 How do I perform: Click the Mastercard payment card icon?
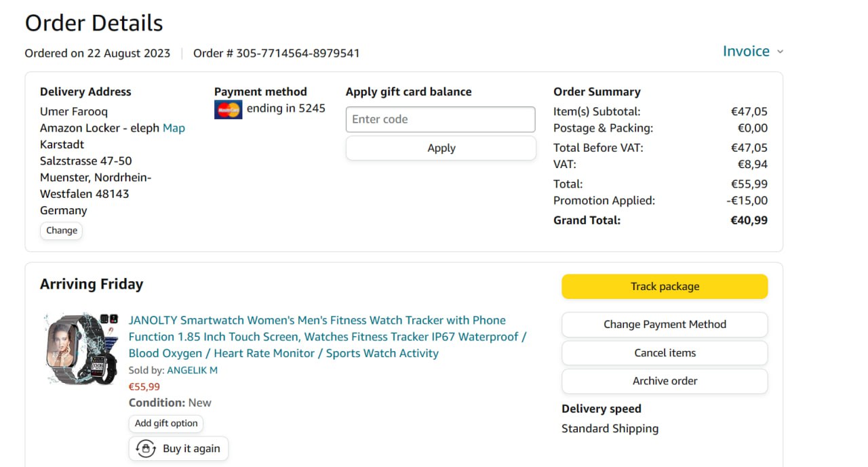[228, 109]
